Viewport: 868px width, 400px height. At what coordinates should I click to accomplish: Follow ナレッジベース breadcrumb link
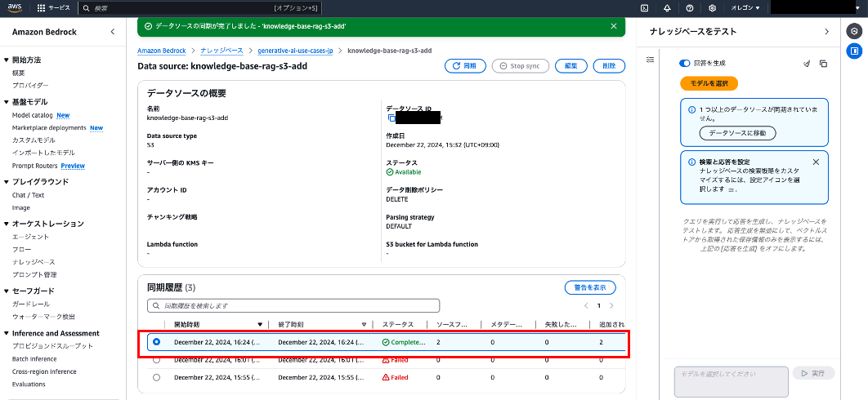222,51
